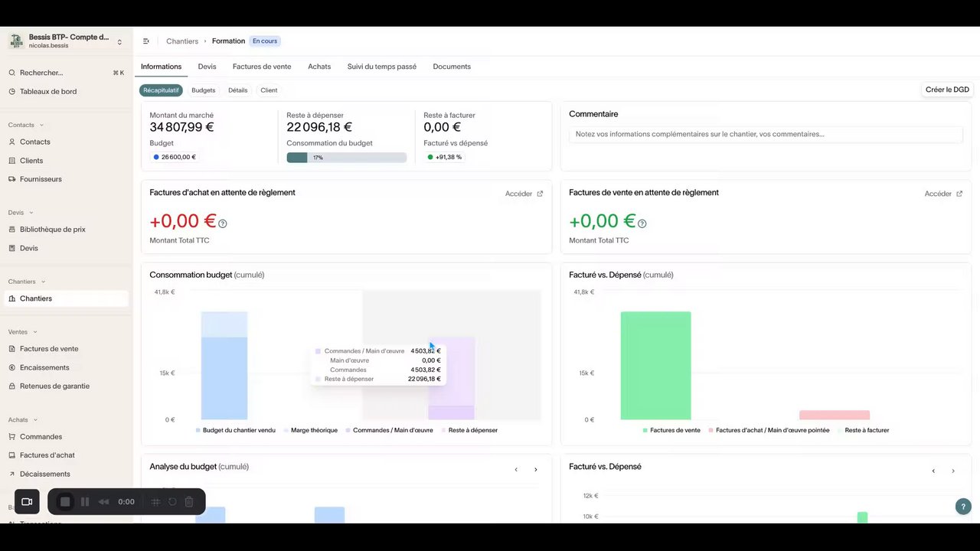Select the Détails filter pill
Image resolution: width=980 pixels, height=551 pixels.
[x=238, y=90]
